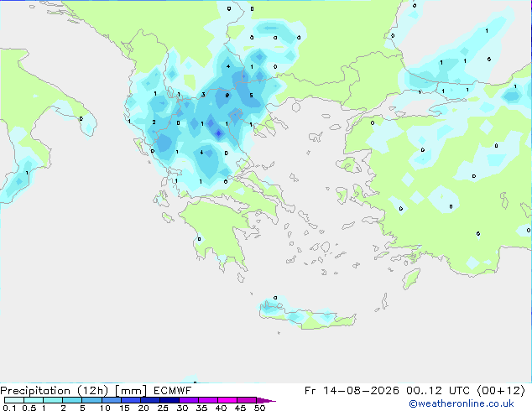Click the 'ECMWF' model label
This screenshot has width=532, height=411.
pos(172,391)
